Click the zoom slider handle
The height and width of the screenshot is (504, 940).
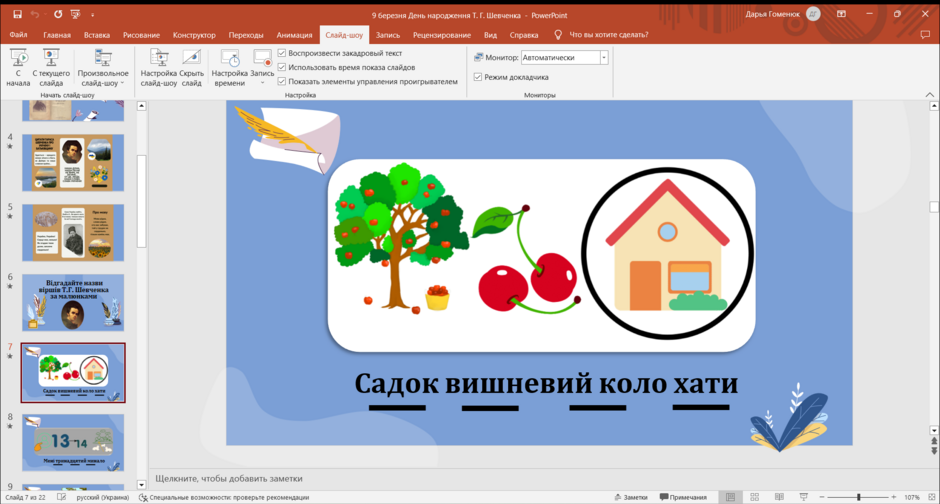[859, 497]
